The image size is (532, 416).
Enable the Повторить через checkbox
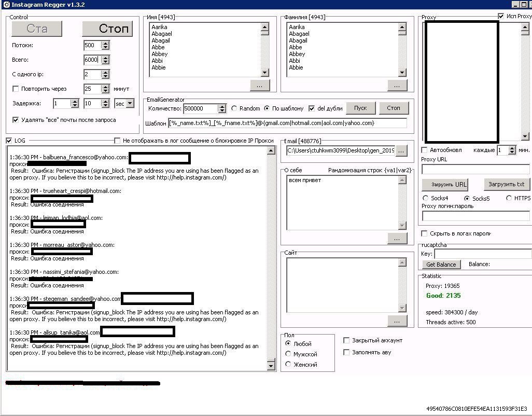(x=16, y=89)
